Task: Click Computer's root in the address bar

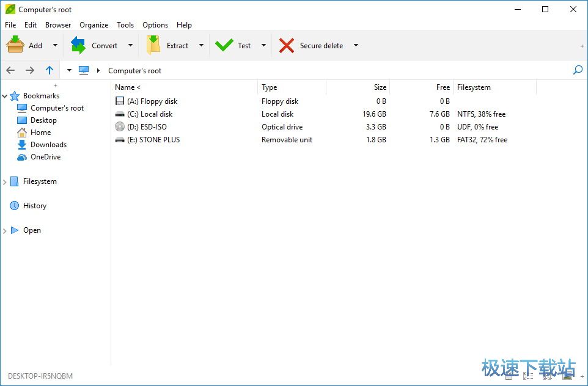Action: coord(134,70)
